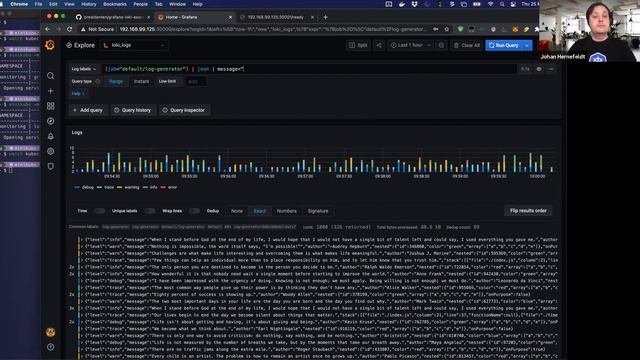640x360 pixels.
Task: Open the Chrome History menu
Action: point(89,4)
